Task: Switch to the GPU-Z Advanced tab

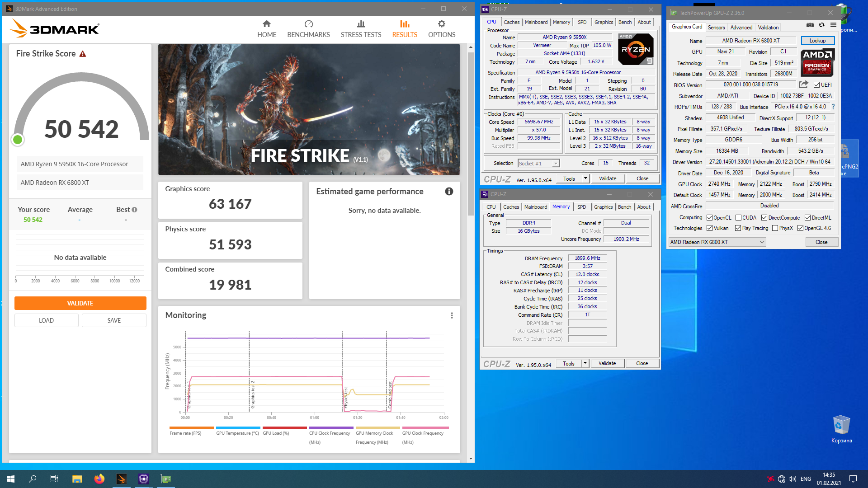Action: 741,28
